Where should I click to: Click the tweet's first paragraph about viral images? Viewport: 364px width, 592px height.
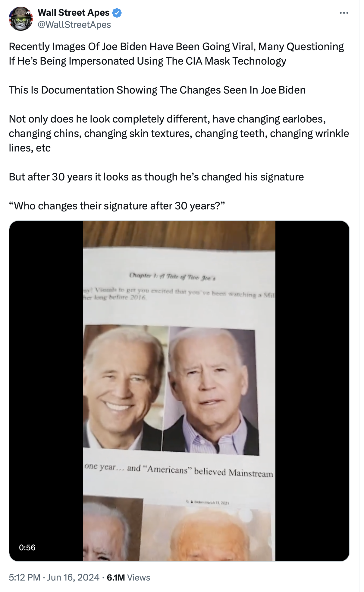pos(176,54)
